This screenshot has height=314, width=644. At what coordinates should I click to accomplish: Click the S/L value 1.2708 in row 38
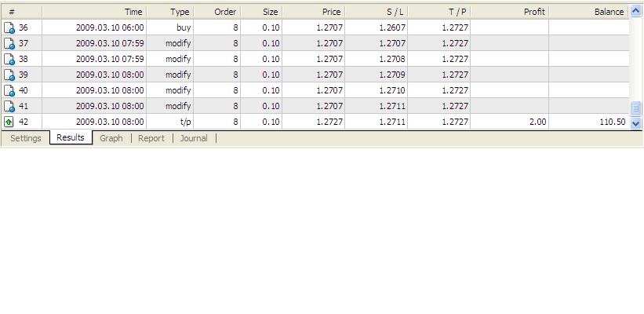click(392, 59)
